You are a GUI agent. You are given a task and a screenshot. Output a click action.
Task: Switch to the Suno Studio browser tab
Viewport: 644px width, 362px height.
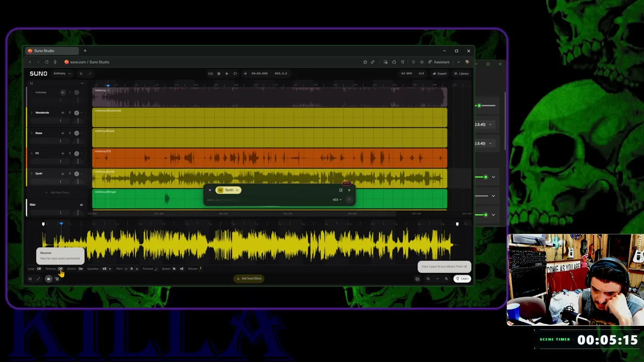(53, 51)
